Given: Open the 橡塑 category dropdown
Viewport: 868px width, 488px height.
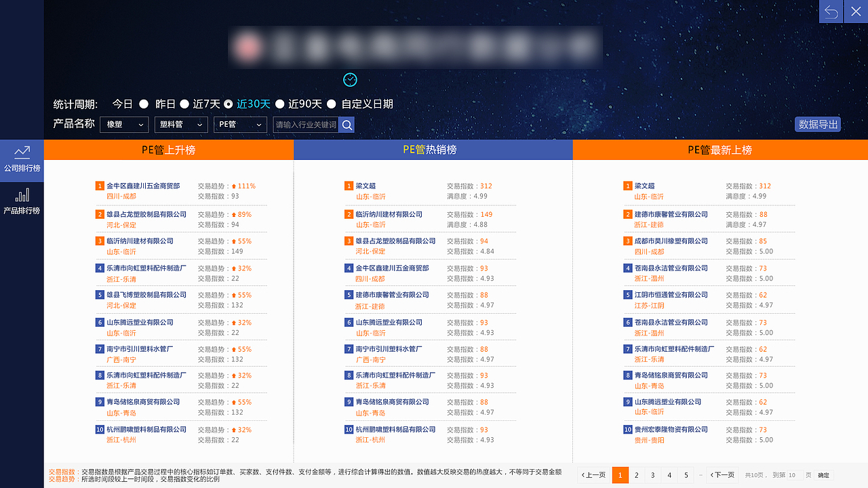Looking at the screenshot, I should tap(125, 125).
